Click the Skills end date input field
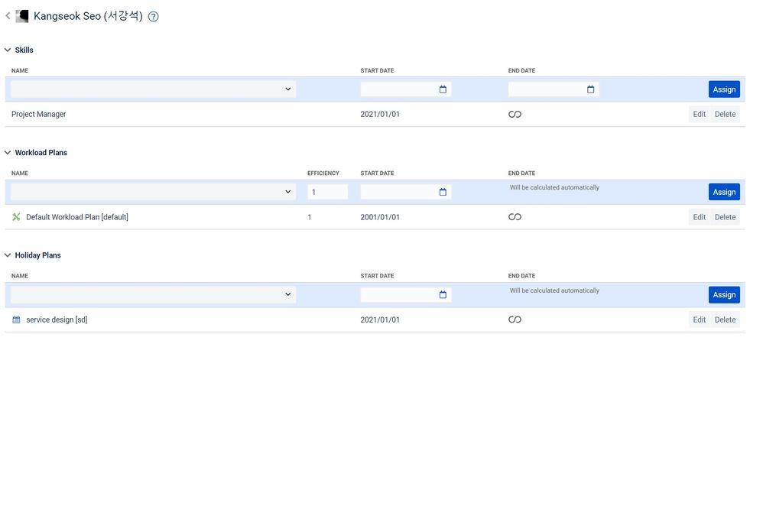 (554, 89)
